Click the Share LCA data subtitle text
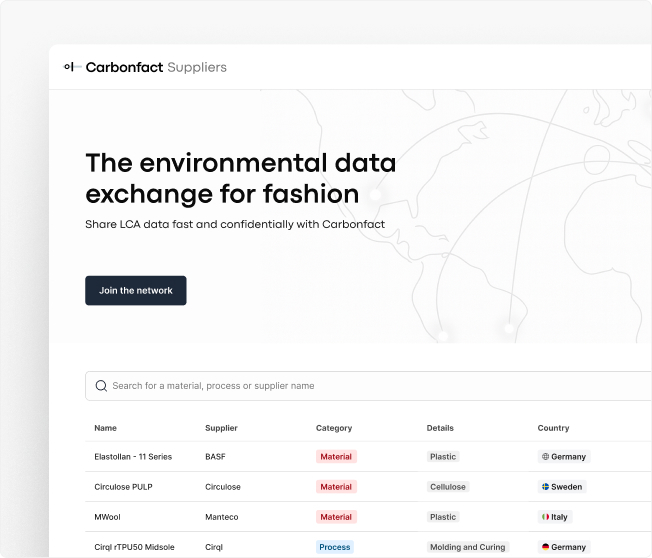 [235, 224]
